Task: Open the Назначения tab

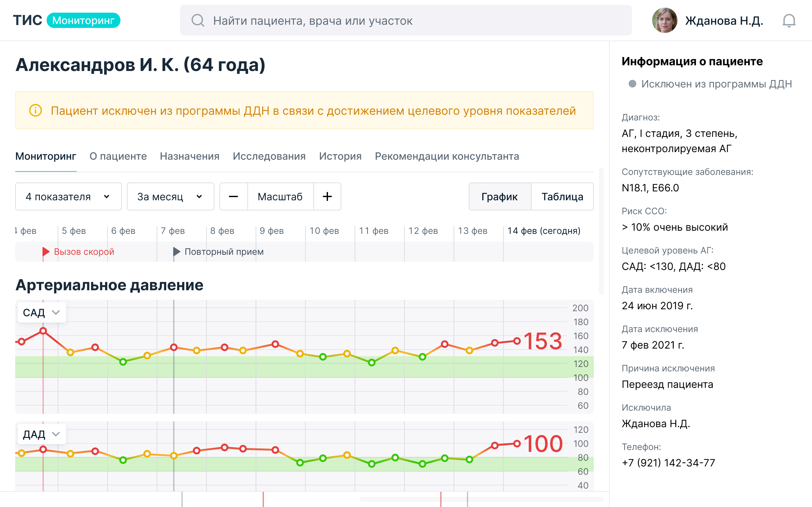Action: [x=190, y=156]
